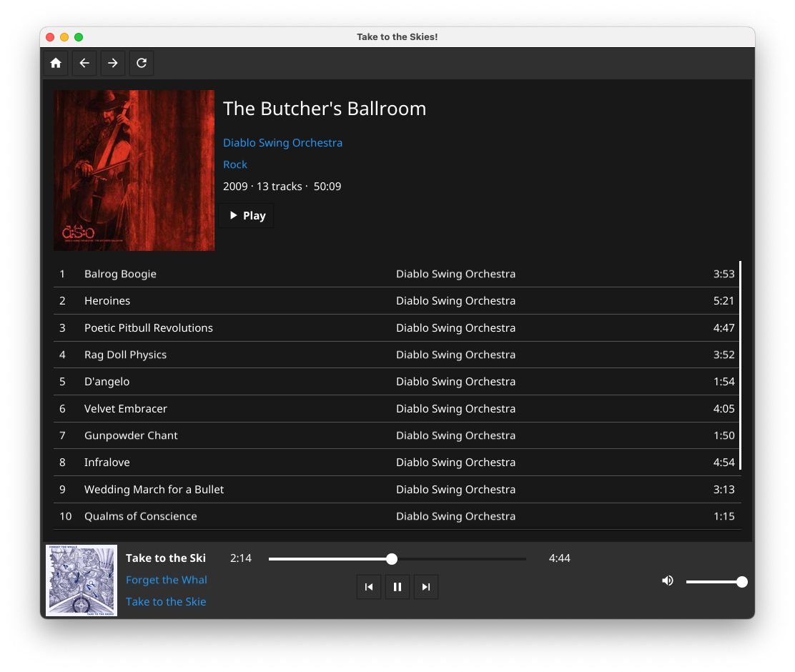
Task: Open Forget the Whale artist link in player
Action: 167,580
